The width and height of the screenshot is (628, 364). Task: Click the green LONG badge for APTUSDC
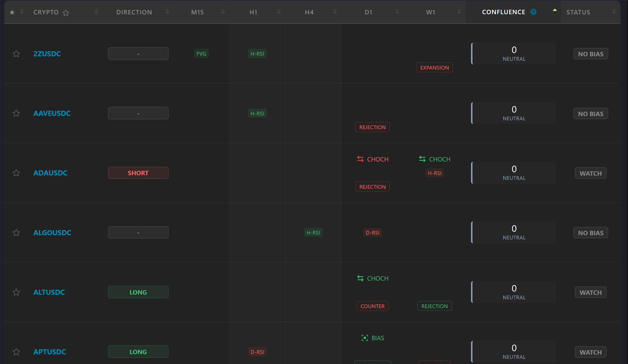[138, 352]
